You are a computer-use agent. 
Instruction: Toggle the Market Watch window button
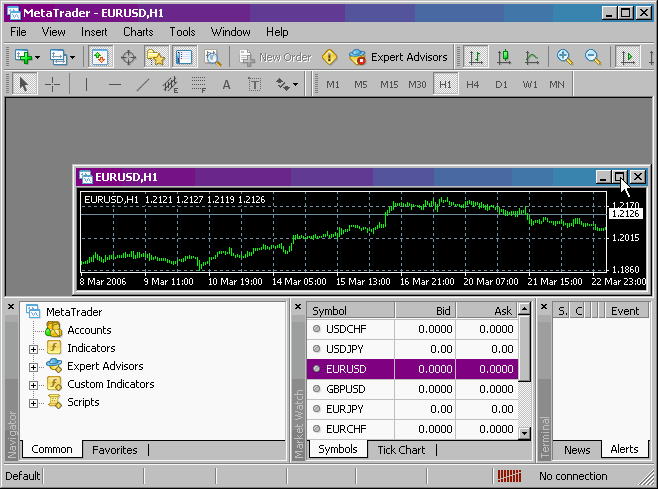100,57
